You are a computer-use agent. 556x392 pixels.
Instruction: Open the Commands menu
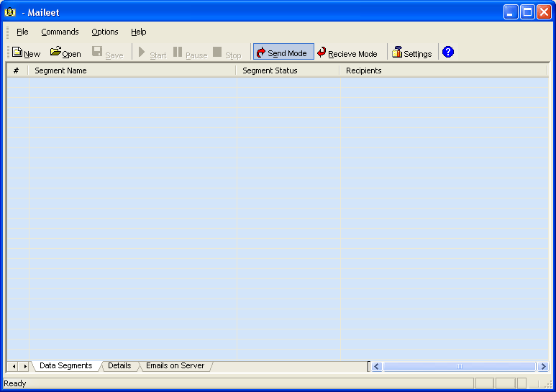click(60, 32)
